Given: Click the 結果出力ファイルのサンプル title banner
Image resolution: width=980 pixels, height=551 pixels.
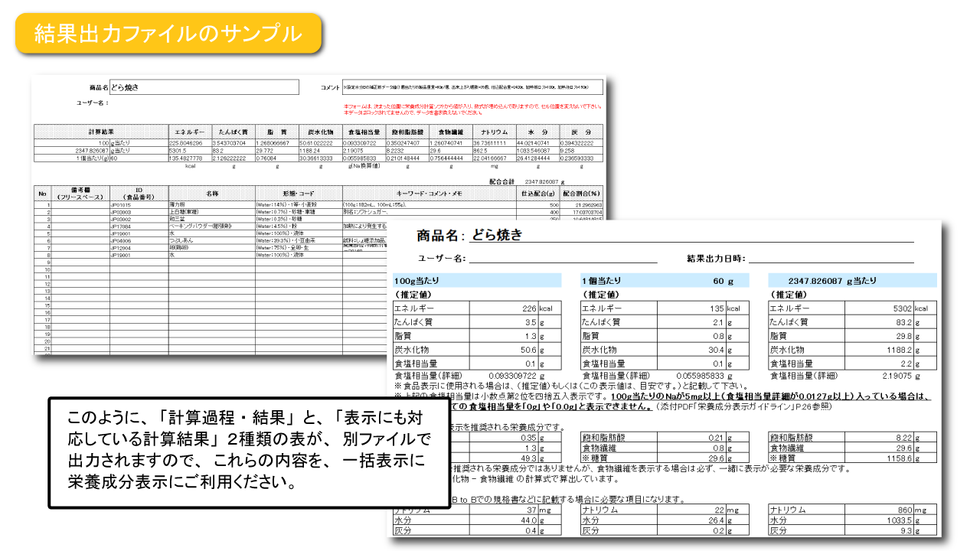Looking at the screenshot, I should click(168, 34).
